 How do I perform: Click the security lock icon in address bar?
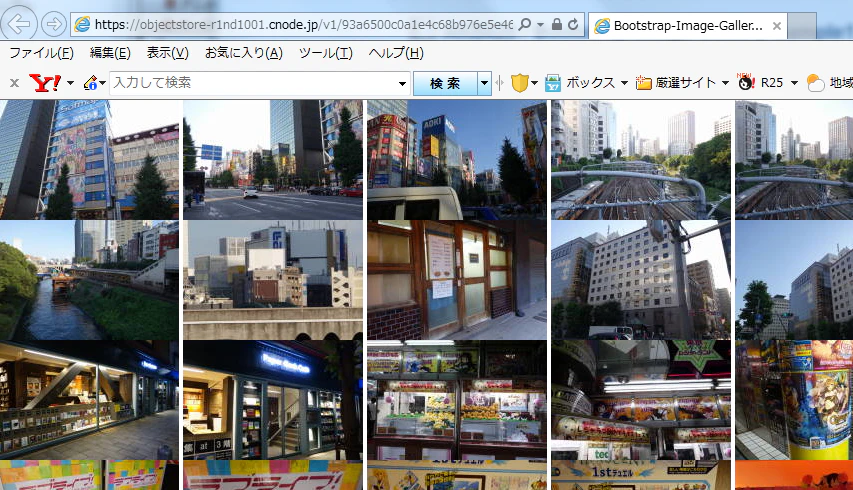(x=557, y=24)
